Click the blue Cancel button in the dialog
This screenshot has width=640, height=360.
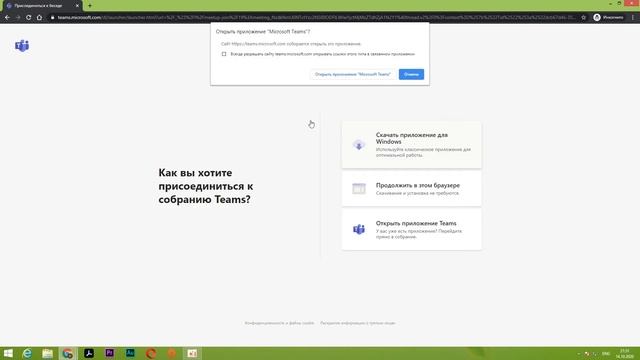click(411, 74)
